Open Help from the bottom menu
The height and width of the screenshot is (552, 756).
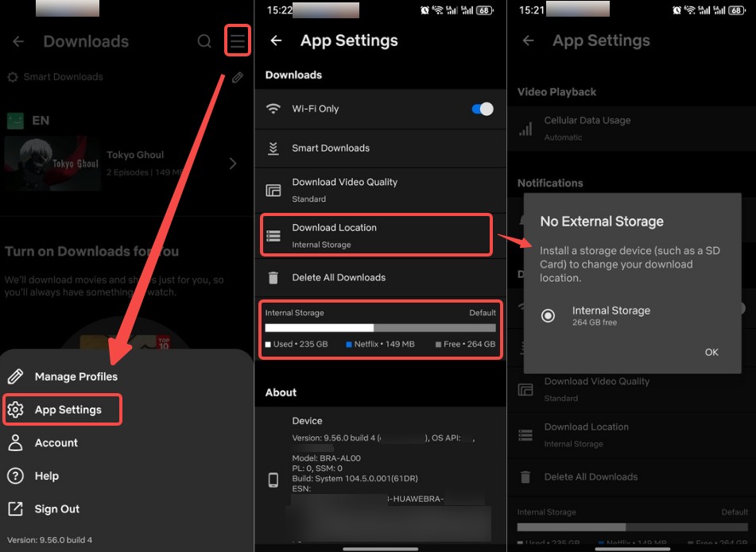click(46, 476)
